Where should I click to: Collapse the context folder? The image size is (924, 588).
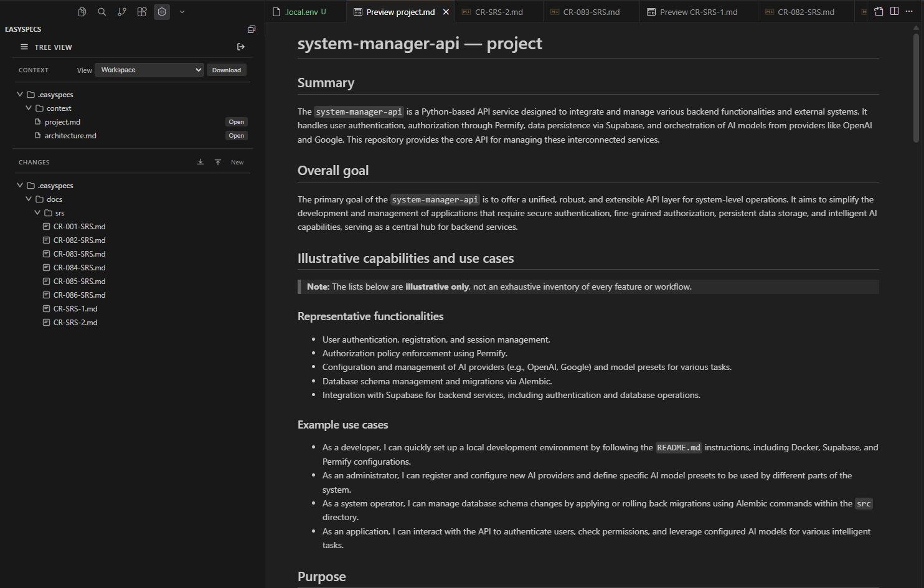[x=29, y=108]
